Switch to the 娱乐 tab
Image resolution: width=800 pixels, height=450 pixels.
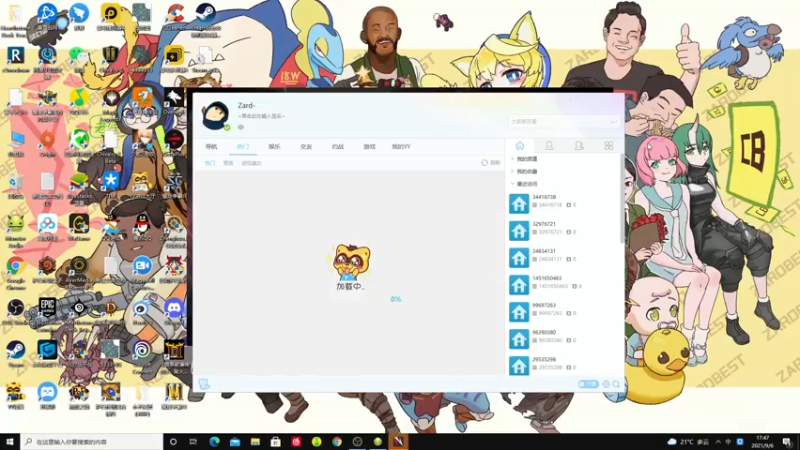click(274, 147)
